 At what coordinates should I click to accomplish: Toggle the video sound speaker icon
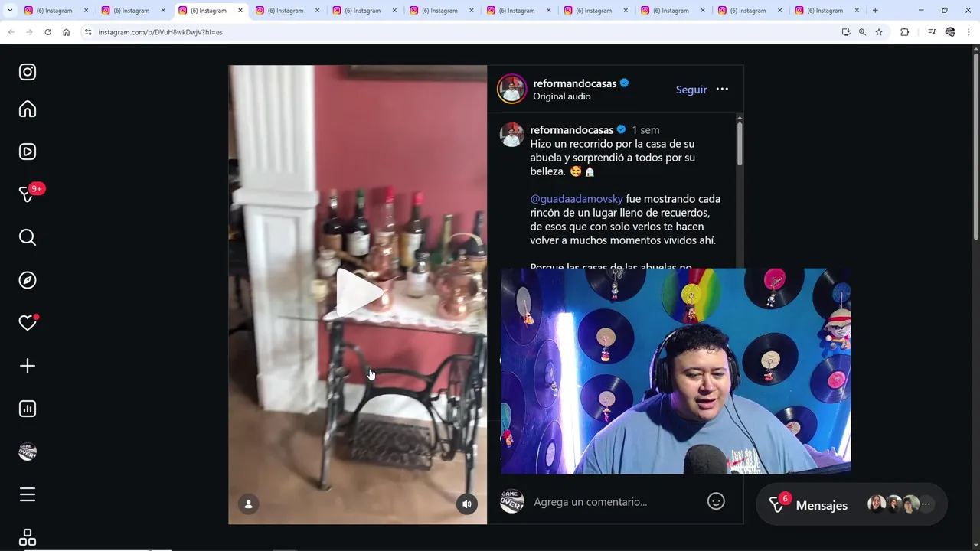click(x=467, y=504)
